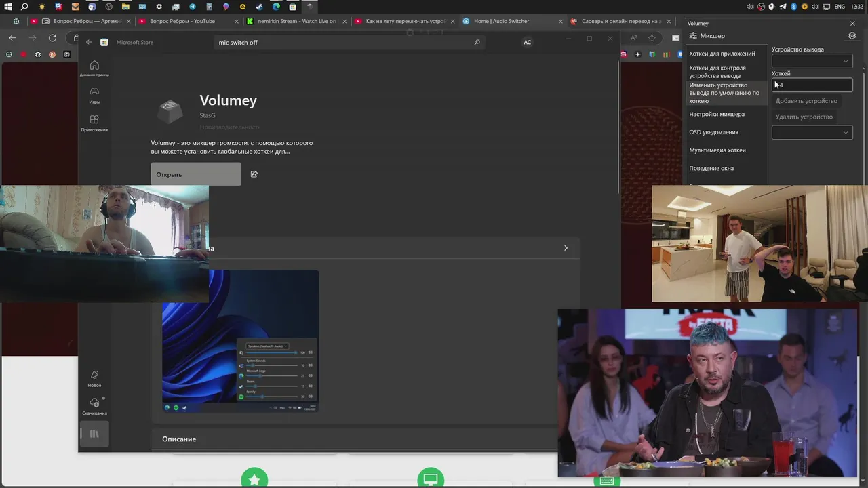
Task: Open the lower empty dropdown in Volumey
Action: [x=812, y=132]
